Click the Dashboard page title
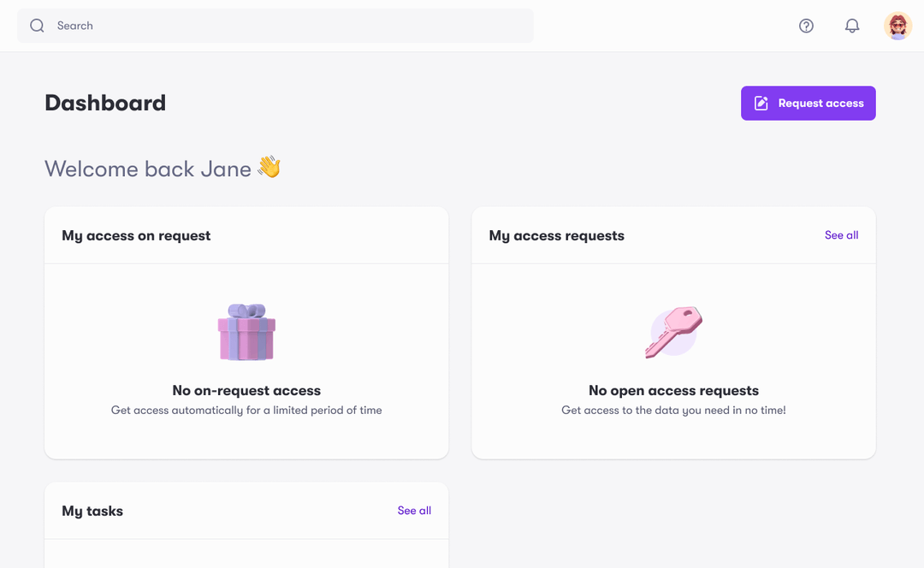Viewport: 924px width, 568px height. (x=105, y=103)
